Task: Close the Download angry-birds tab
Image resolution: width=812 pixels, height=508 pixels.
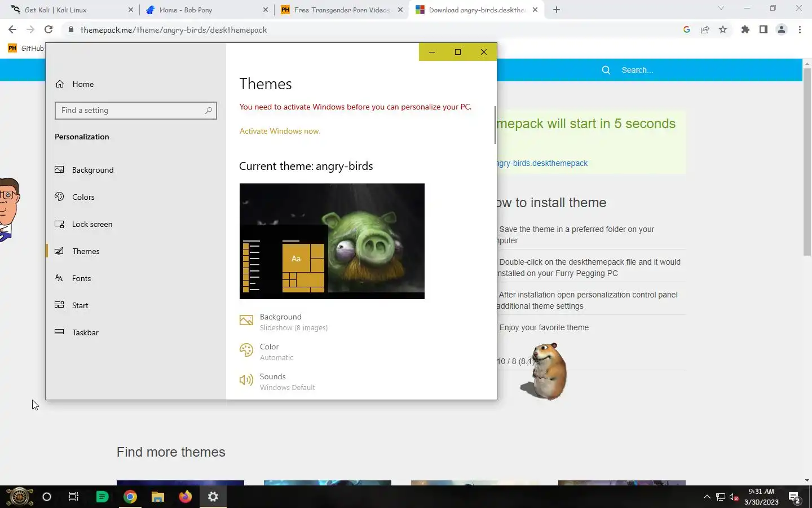Action: pyautogui.click(x=535, y=10)
